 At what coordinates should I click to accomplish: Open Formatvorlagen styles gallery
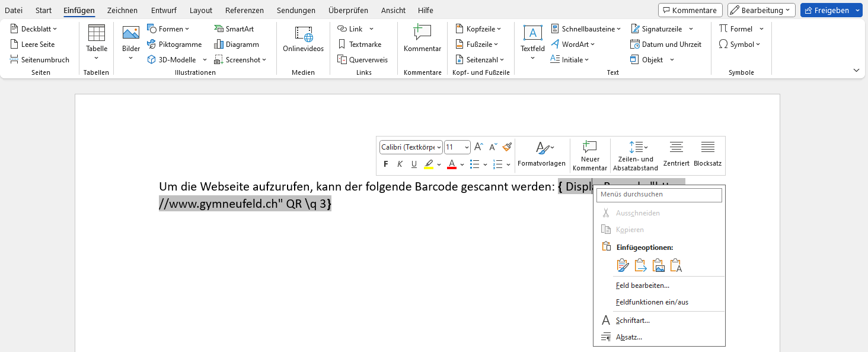(x=541, y=156)
